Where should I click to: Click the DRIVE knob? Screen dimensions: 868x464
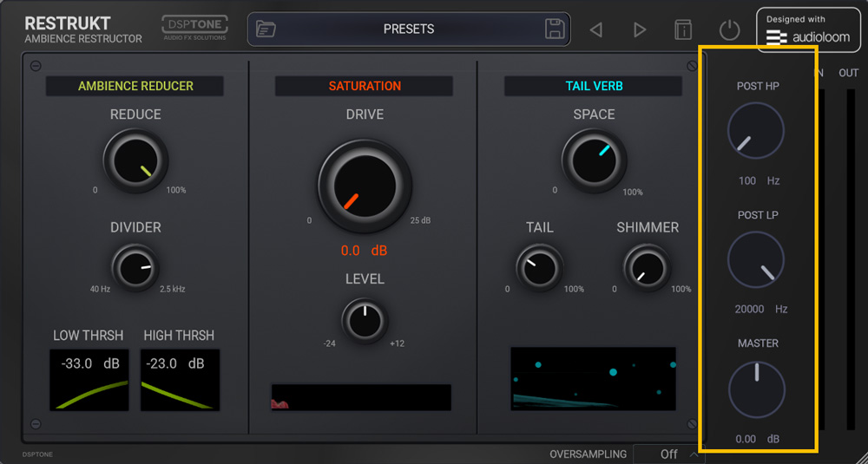pos(365,186)
